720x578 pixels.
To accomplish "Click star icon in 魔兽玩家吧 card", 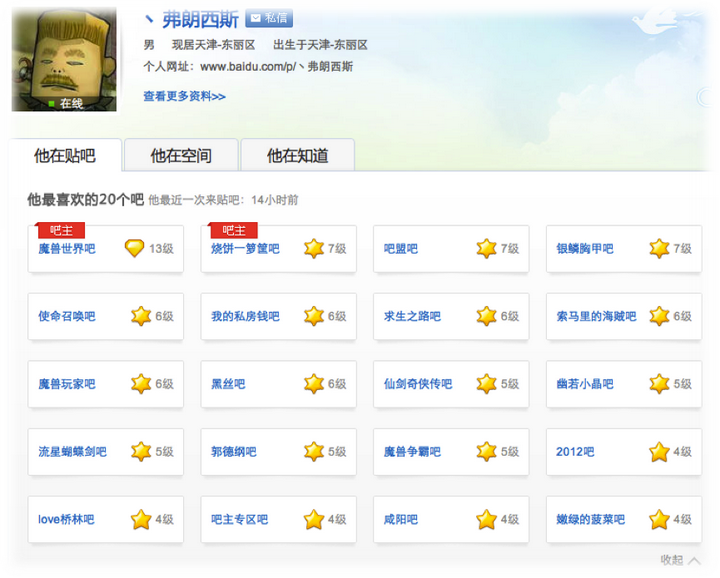I will click(x=141, y=384).
